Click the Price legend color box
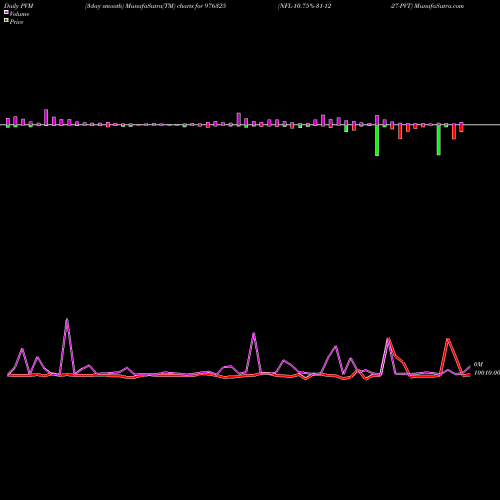Screen dimensions: 500x500 (6, 21)
